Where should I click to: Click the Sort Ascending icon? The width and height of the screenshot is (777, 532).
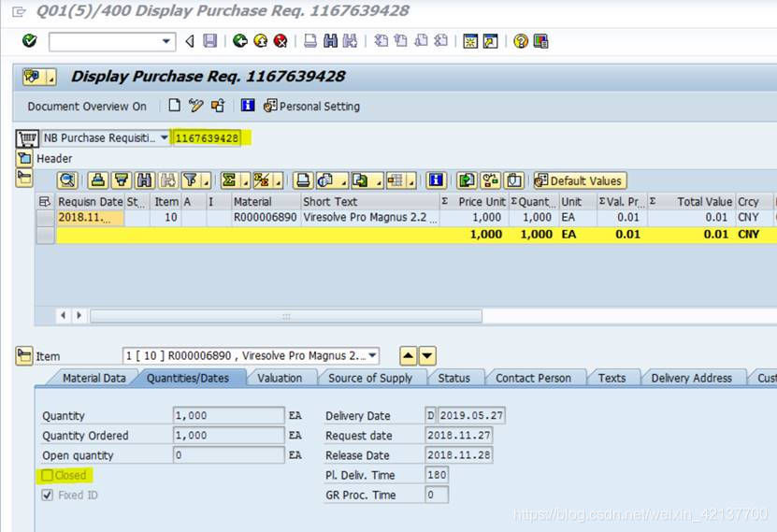click(x=98, y=180)
